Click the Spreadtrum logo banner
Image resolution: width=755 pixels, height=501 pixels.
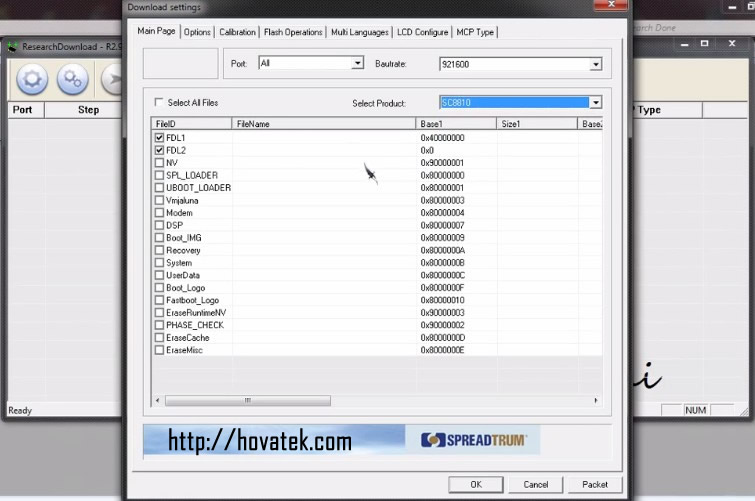(x=473, y=440)
